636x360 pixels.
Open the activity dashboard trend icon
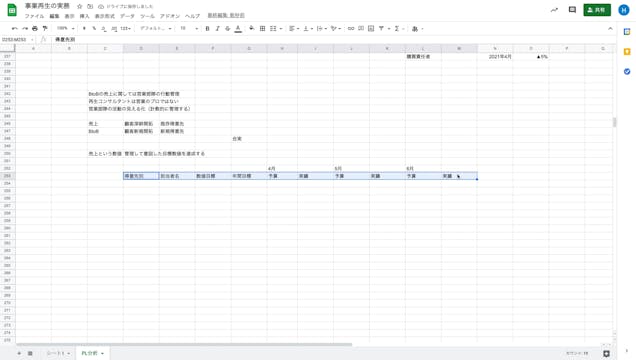pyautogui.click(x=554, y=10)
